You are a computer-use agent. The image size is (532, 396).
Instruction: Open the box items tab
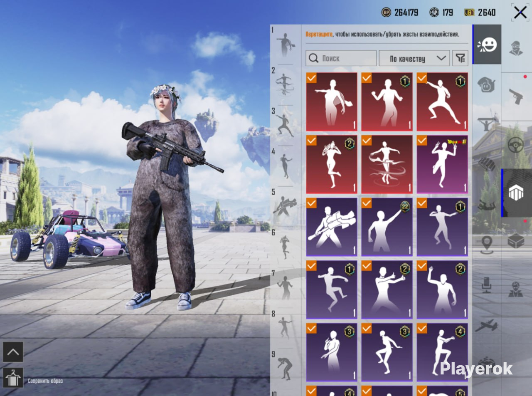pos(516,241)
